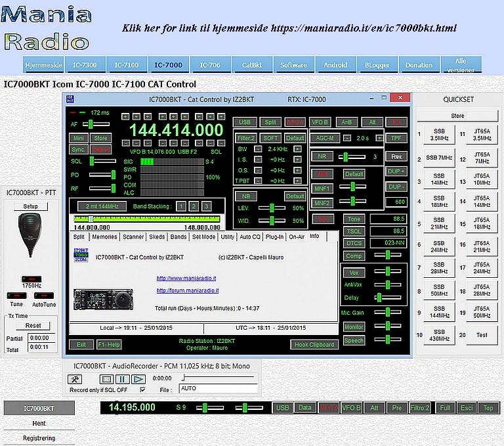Open the www.maniaradio.it link
The width and height of the screenshot is (504, 446).
click(x=186, y=278)
